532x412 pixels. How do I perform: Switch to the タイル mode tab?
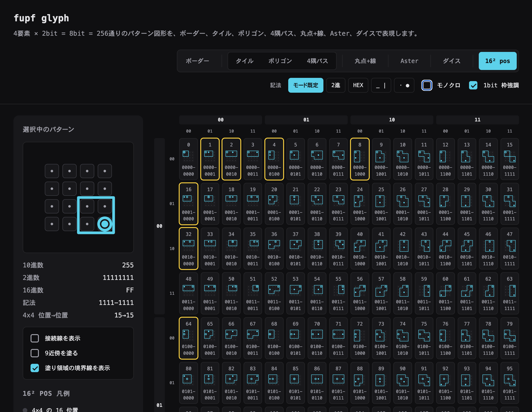click(244, 61)
